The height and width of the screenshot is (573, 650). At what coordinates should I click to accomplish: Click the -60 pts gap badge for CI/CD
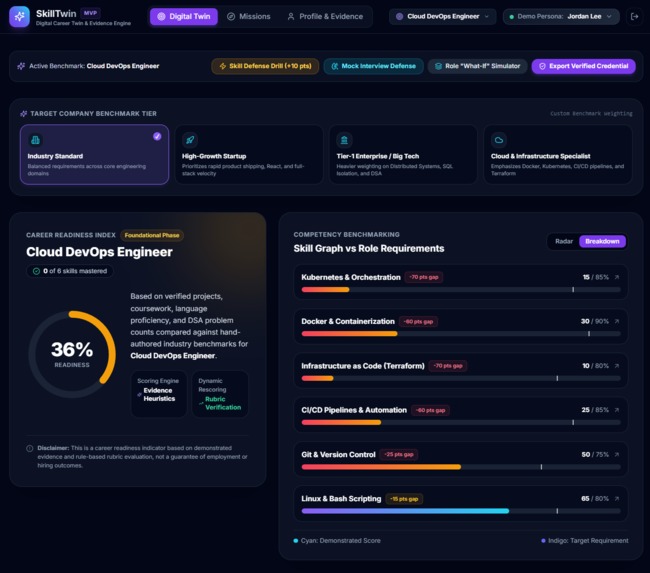[x=430, y=410]
